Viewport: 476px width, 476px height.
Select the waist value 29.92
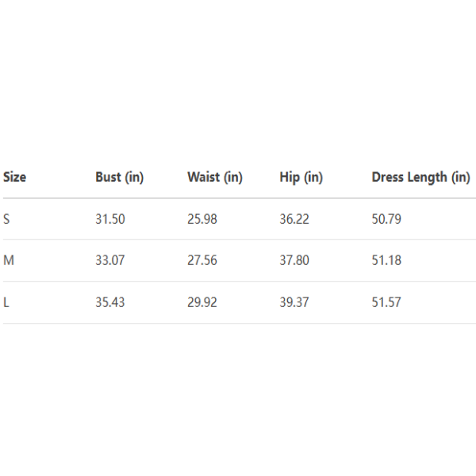coord(202,302)
